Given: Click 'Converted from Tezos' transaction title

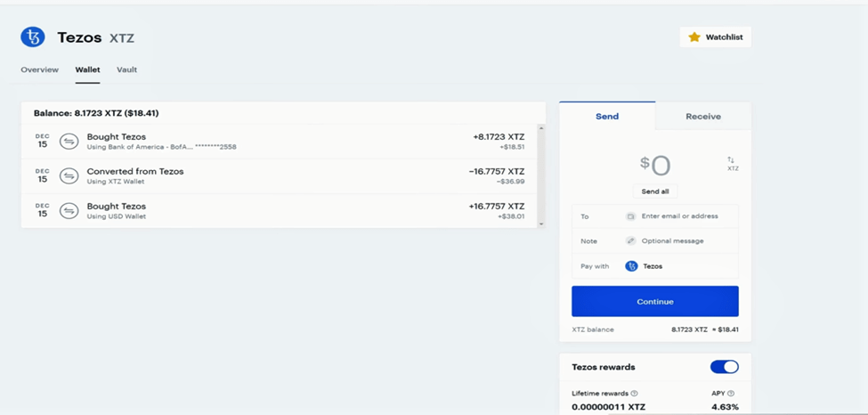Looking at the screenshot, I should click(x=135, y=171).
